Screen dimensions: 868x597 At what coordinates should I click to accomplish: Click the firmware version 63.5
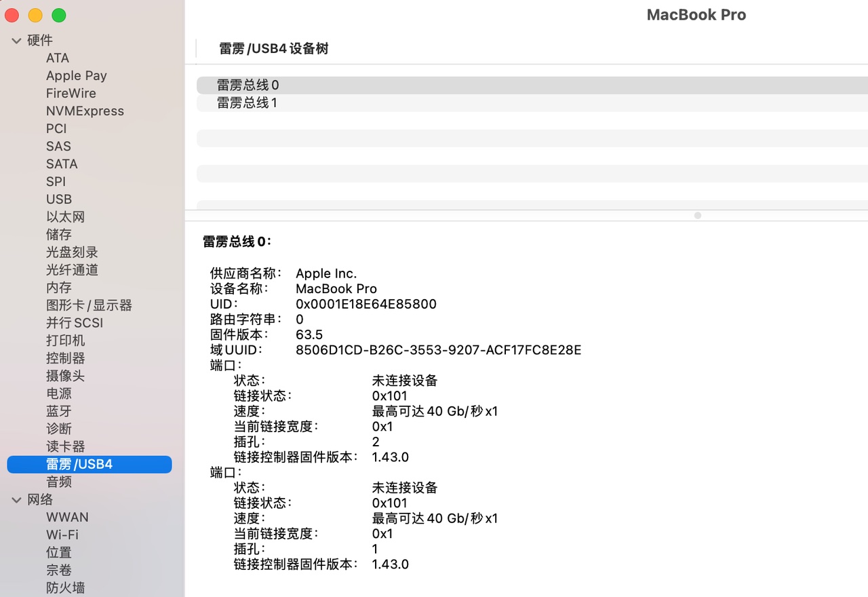coord(309,335)
